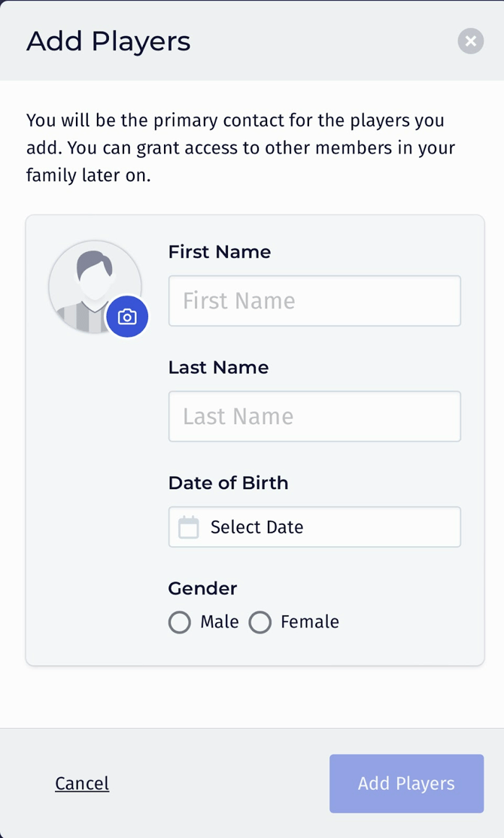Viewport: 504px width, 838px height.
Task: Click the "Select Date" placeholder text
Action: [x=257, y=527]
